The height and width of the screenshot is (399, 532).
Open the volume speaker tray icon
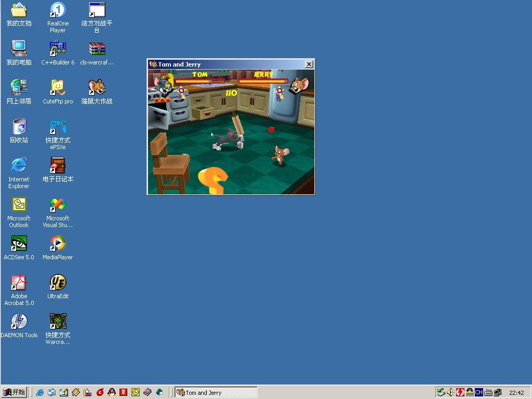[x=450, y=392]
